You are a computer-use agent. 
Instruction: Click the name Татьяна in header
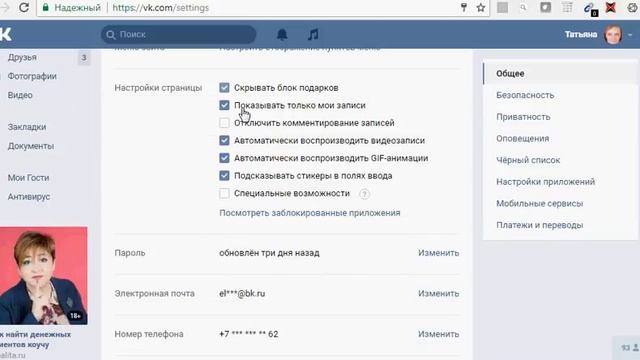(x=581, y=35)
